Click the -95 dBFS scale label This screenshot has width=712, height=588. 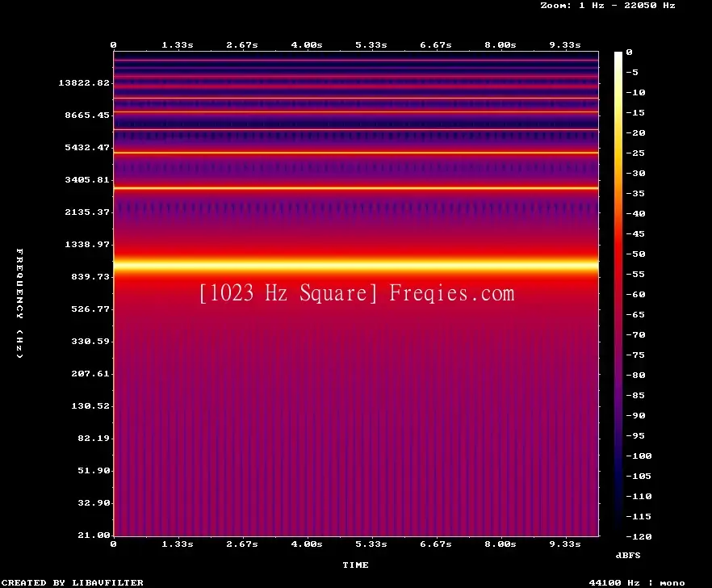[x=635, y=436]
